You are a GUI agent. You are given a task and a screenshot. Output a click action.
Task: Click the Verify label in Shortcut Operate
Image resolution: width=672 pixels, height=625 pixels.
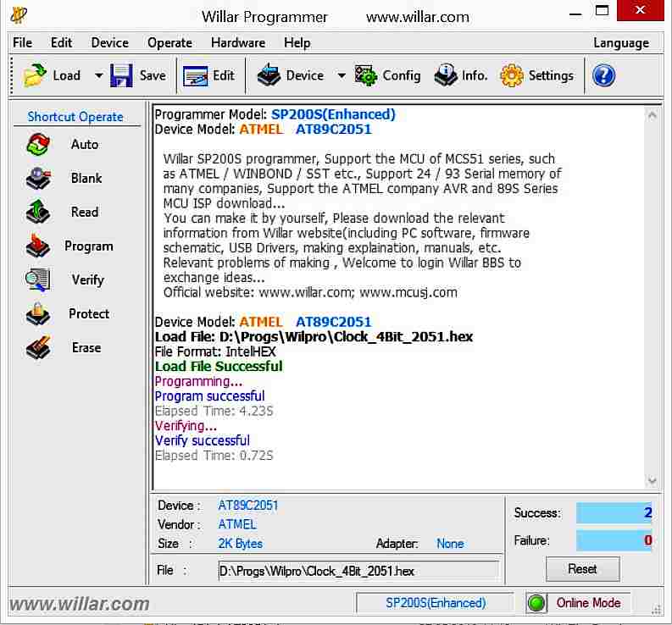[x=88, y=280]
